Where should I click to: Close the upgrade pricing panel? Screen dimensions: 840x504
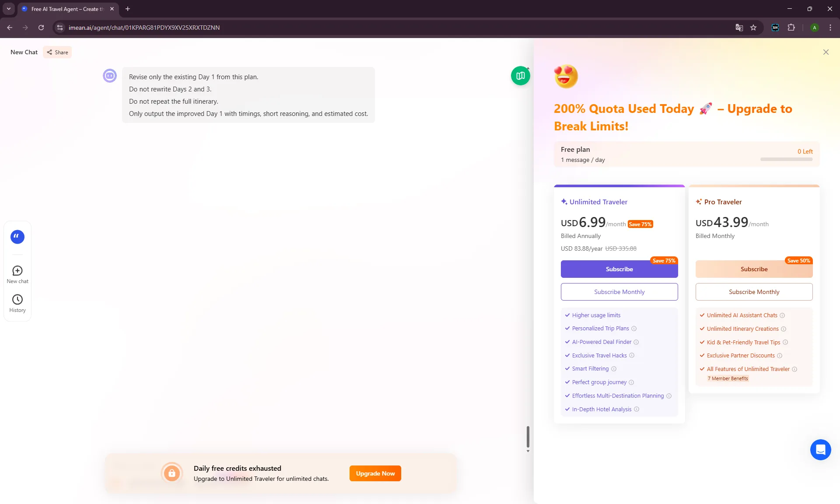(x=826, y=52)
